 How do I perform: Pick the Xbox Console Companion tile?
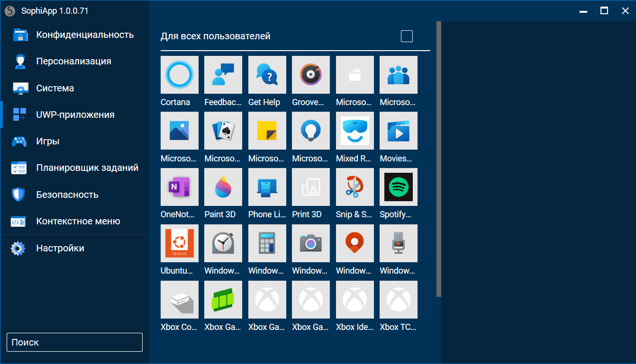click(180, 300)
